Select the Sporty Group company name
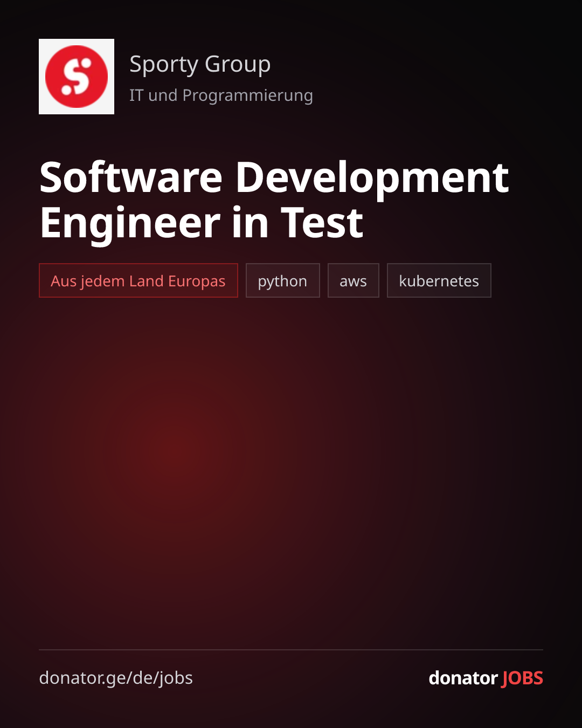 click(200, 65)
